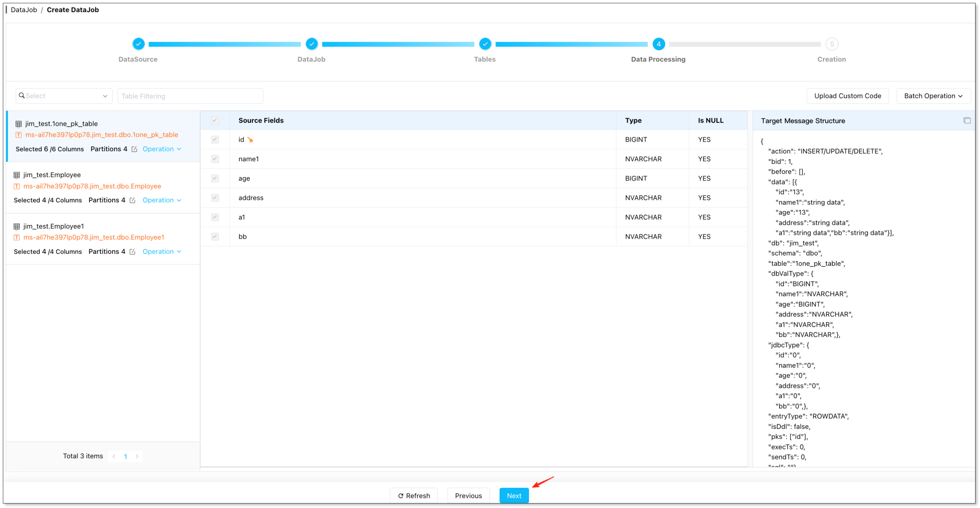Click the primary key icon next to id

click(250, 140)
